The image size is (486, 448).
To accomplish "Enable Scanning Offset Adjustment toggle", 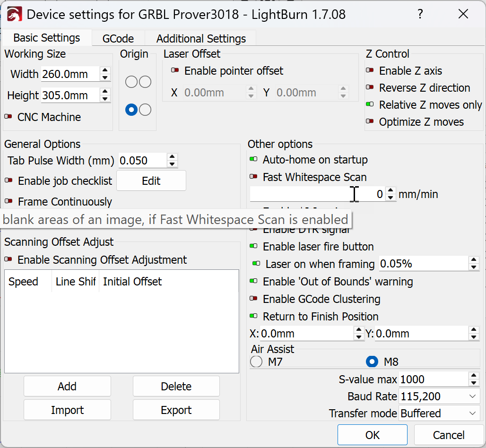I will (9, 259).
